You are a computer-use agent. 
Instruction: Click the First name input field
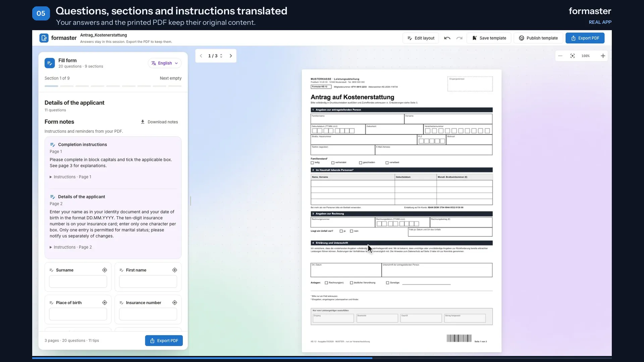pos(148,282)
